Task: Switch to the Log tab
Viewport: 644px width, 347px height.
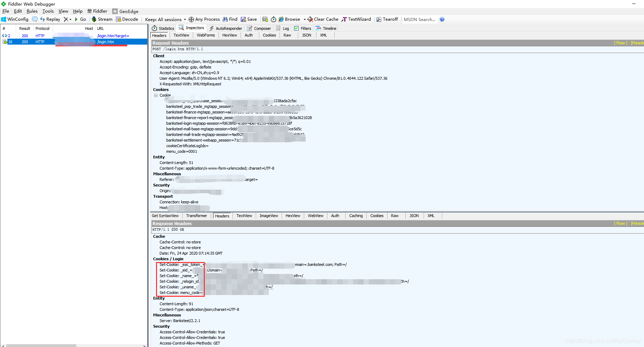Action: [283, 28]
